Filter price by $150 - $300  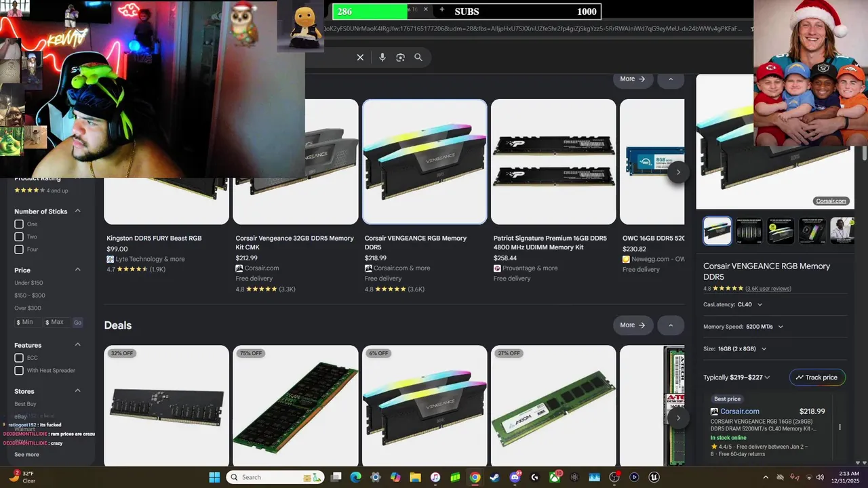[x=30, y=296]
